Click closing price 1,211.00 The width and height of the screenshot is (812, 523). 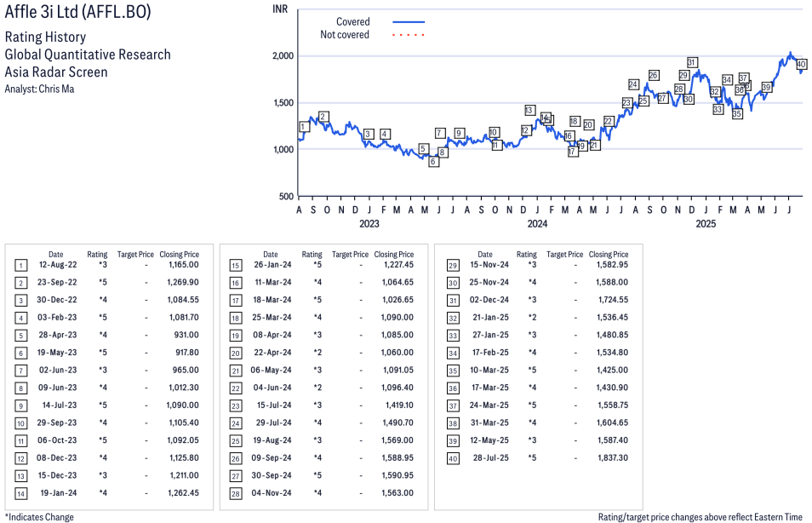click(x=185, y=476)
